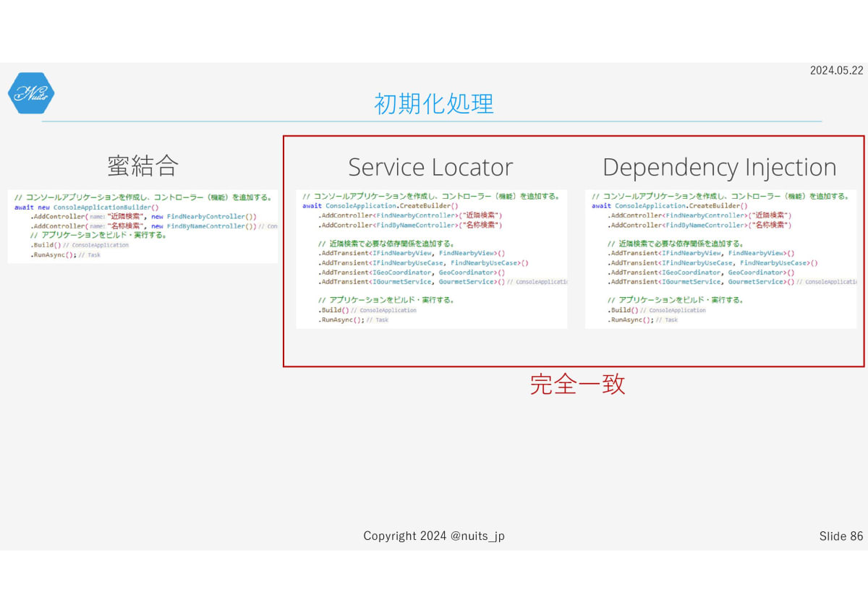Click ConsoleApplication.CreateBuilder() line in Dependency Injection code
Screen dimensions: 868x613
670,206
